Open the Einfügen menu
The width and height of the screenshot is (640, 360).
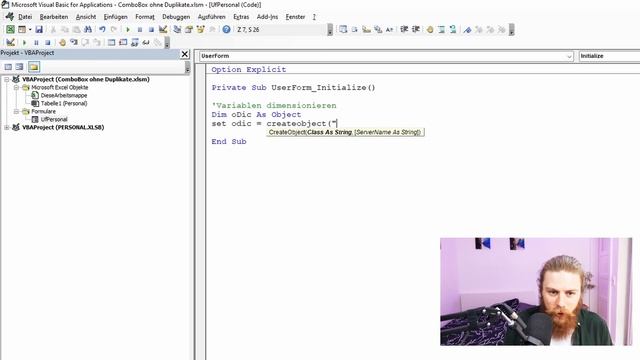click(116, 17)
